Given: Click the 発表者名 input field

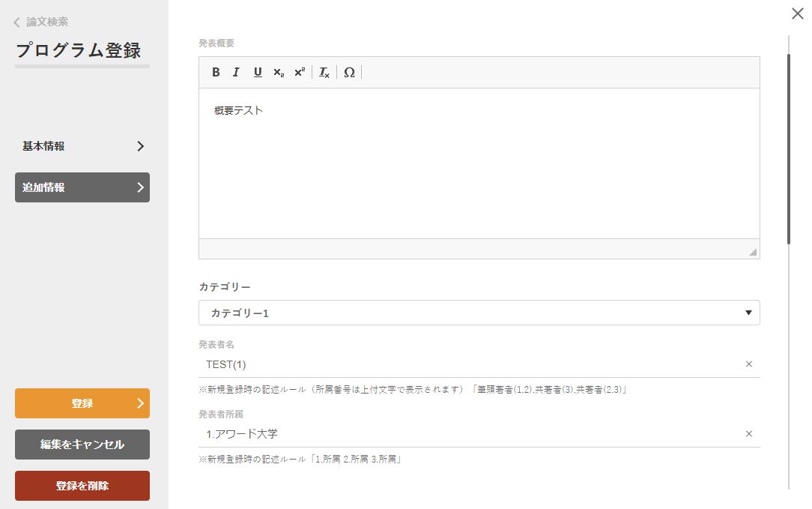Looking at the screenshot, I should click(x=472, y=364).
